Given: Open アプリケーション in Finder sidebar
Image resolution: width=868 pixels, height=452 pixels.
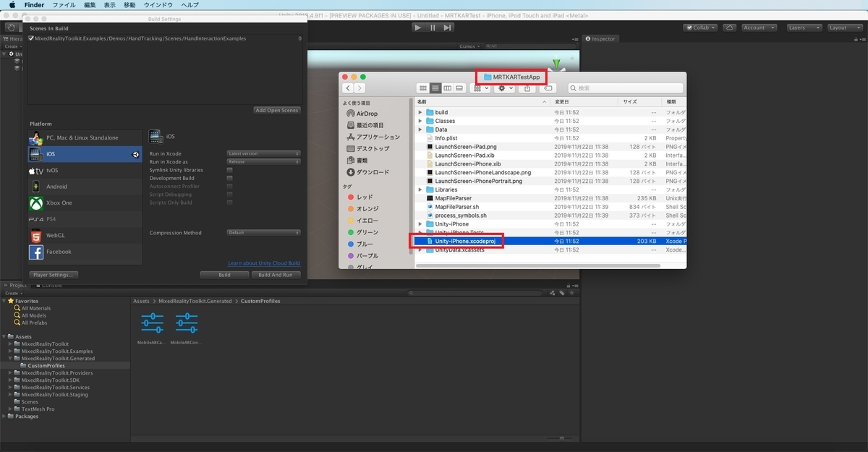Looking at the screenshot, I should point(373,137).
